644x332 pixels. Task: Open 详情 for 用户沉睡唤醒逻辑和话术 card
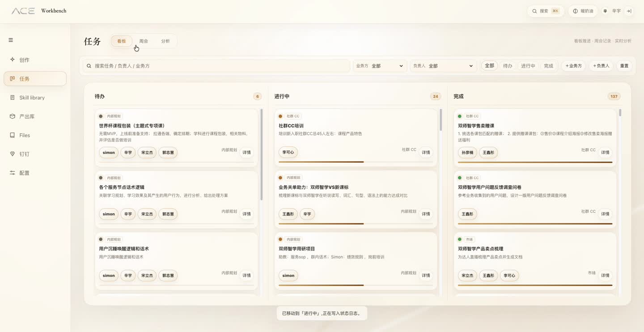point(247,276)
